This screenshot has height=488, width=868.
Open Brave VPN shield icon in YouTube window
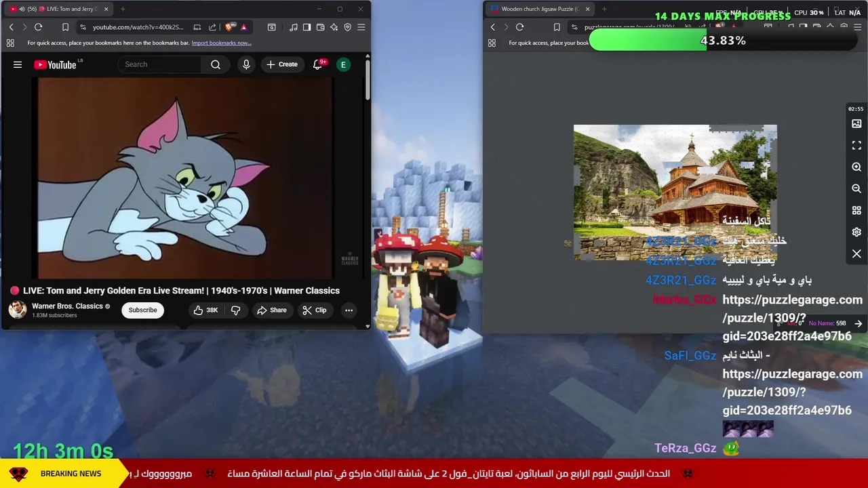tap(347, 27)
